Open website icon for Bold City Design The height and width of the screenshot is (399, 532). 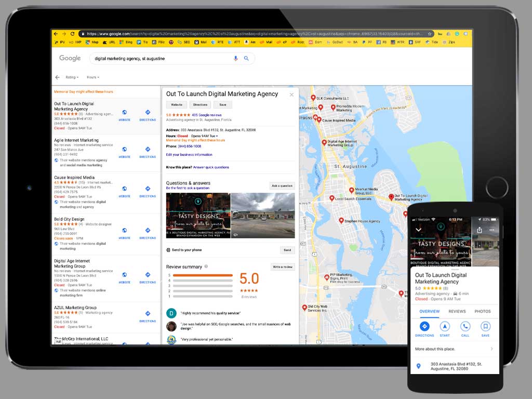[125, 230]
